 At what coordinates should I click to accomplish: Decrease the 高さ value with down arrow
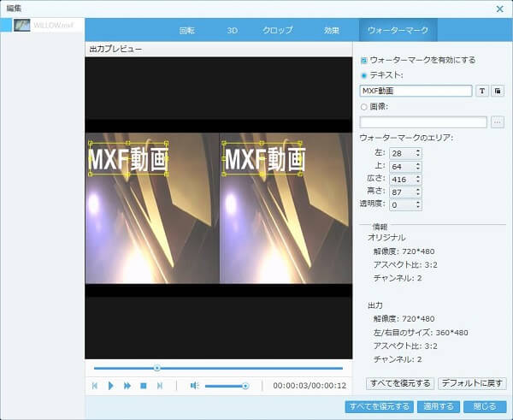[418, 194]
